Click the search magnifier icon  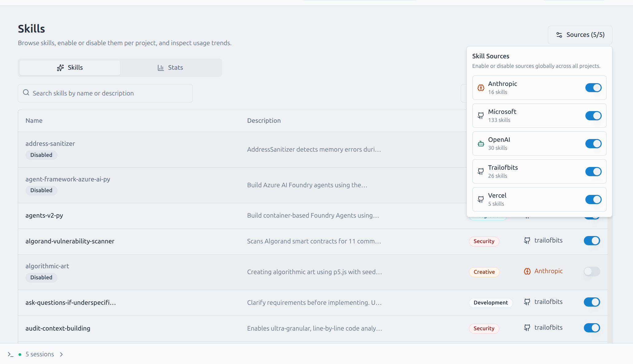pyautogui.click(x=26, y=93)
